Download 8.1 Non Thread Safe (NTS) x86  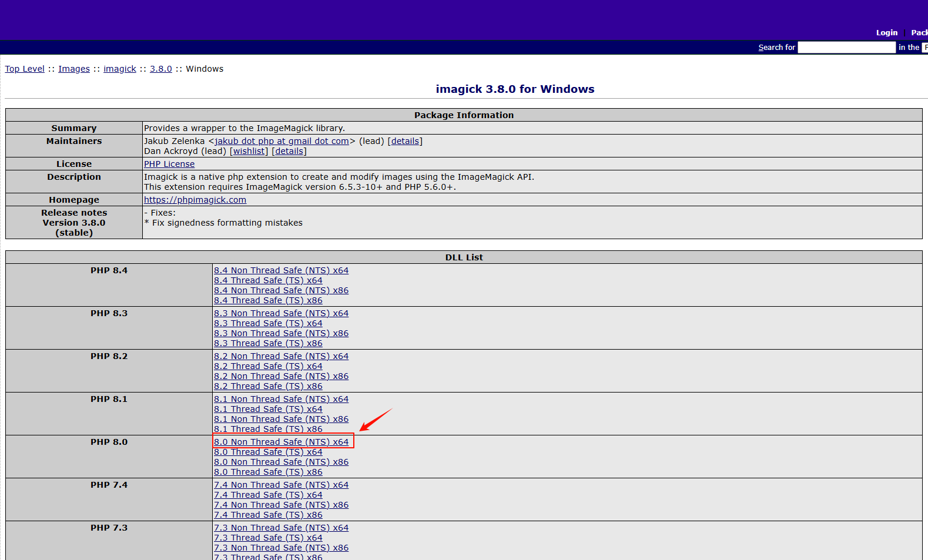[x=281, y=419]
